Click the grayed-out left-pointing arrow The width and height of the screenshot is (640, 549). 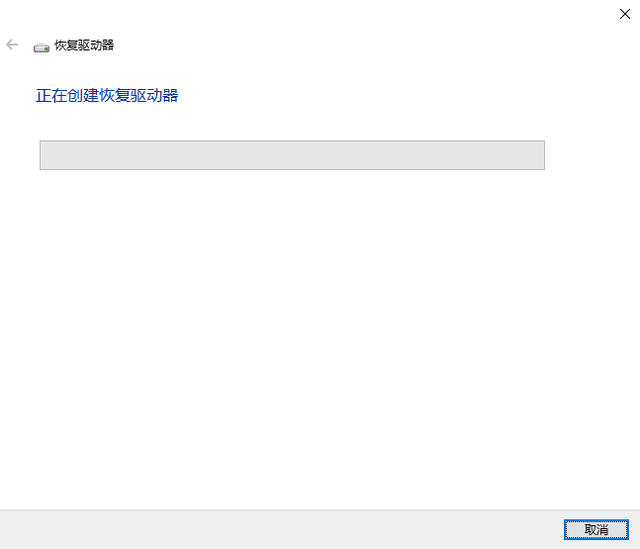click(12, 44)
